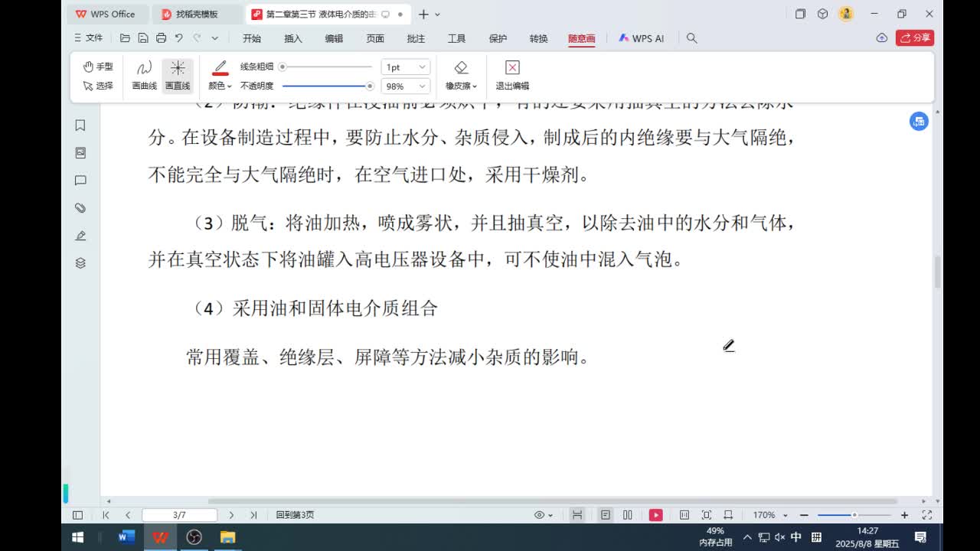Toggle continuous scrolling view mode

[577, 515]
